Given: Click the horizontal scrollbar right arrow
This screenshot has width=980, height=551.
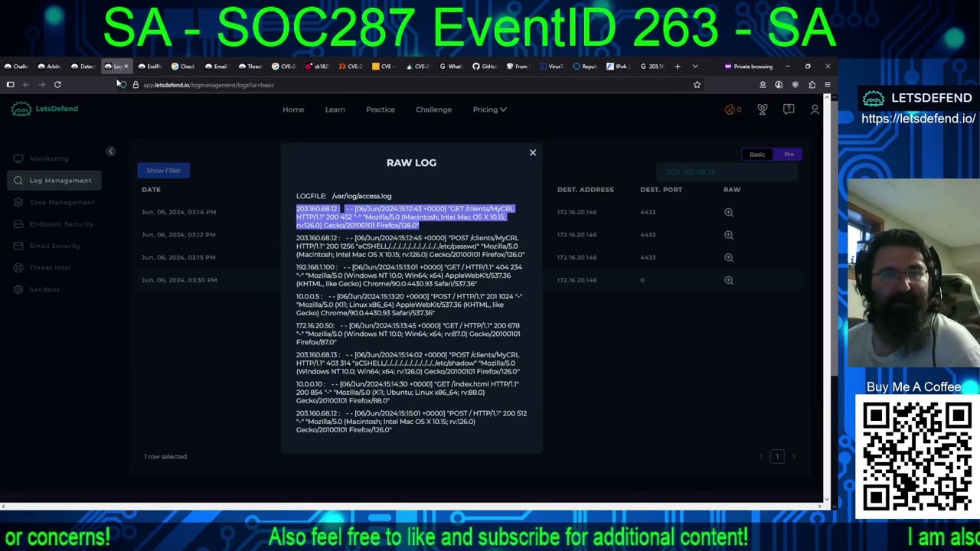Looking at the screenshot, I should pyautogui.click(x=821, y=506).
